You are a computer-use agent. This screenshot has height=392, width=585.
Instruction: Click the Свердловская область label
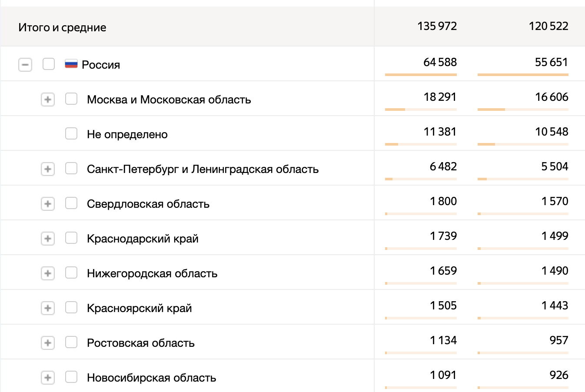click(x=148, y=204)
